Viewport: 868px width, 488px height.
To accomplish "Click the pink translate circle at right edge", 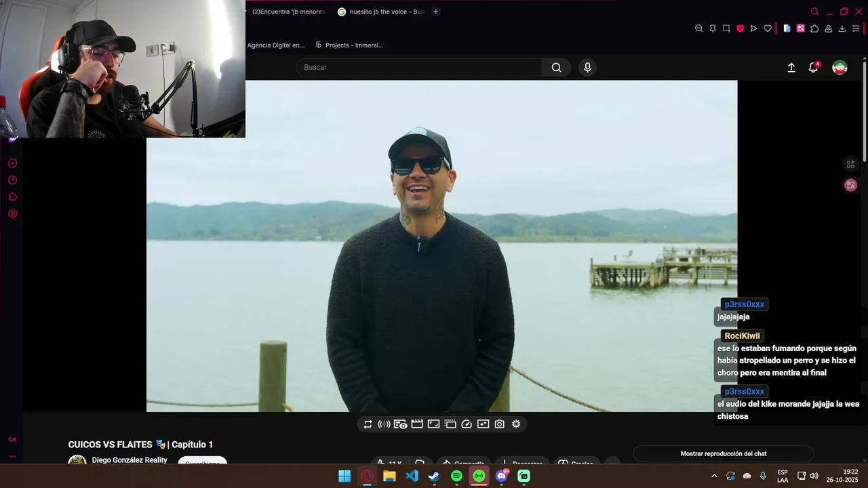I will pos(850,185).
